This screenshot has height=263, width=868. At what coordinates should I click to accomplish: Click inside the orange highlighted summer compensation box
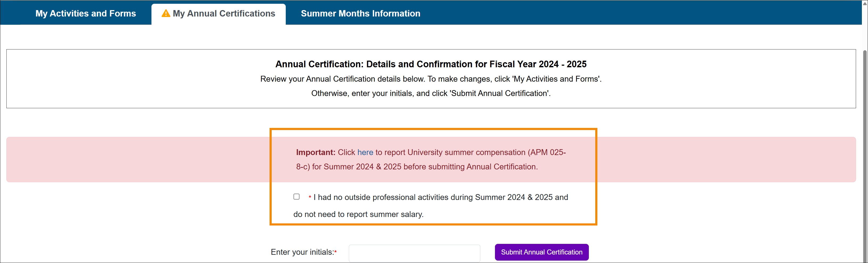point(433,177)
